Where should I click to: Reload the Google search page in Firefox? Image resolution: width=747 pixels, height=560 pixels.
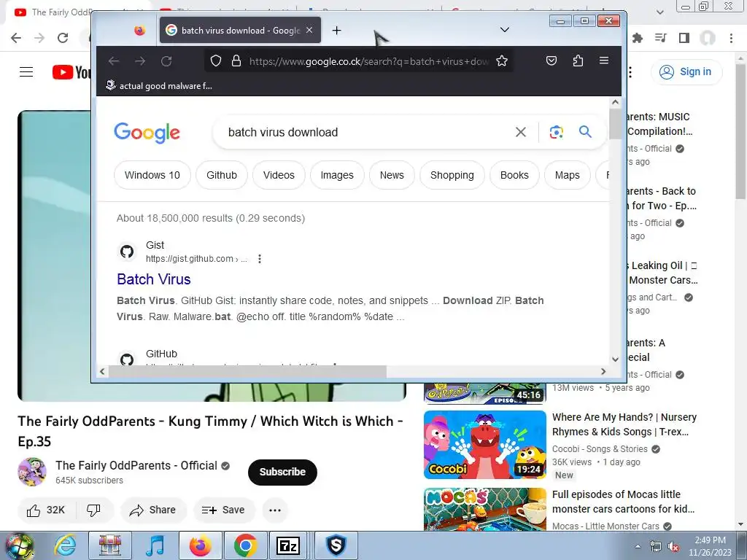(166, 61)
